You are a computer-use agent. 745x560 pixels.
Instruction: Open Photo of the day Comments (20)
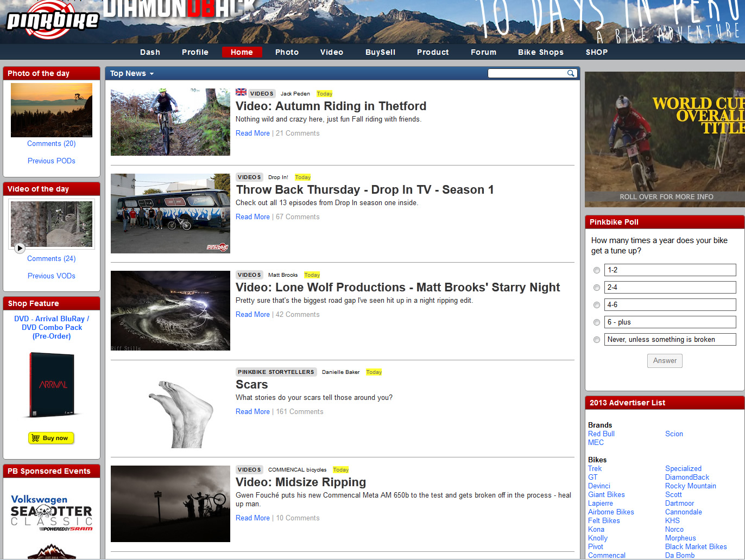[52, 144]
